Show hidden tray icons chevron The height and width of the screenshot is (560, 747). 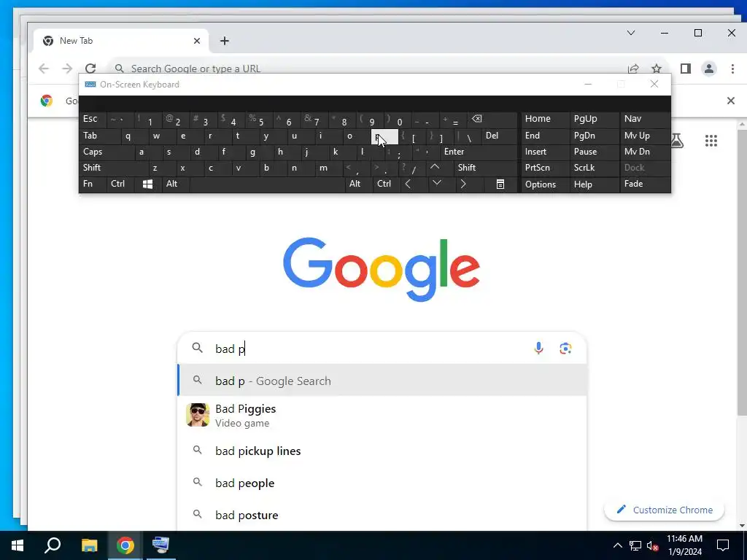pos(617,545)
